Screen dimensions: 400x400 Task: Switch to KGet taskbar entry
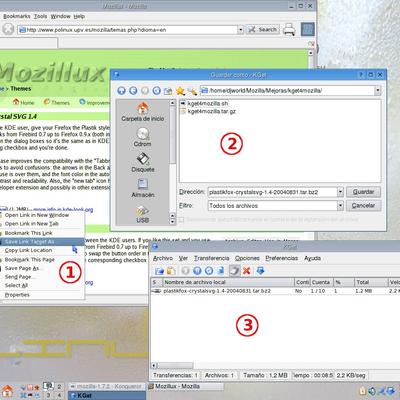(107, 395)
